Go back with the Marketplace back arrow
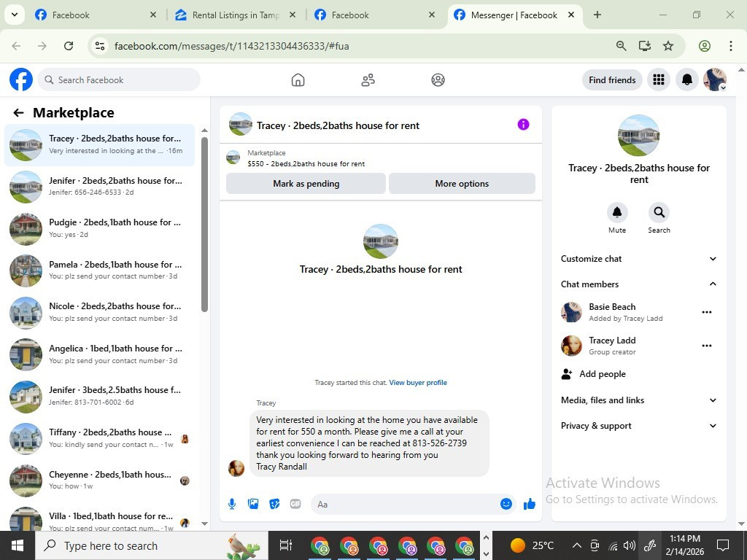 pos(18,113)
